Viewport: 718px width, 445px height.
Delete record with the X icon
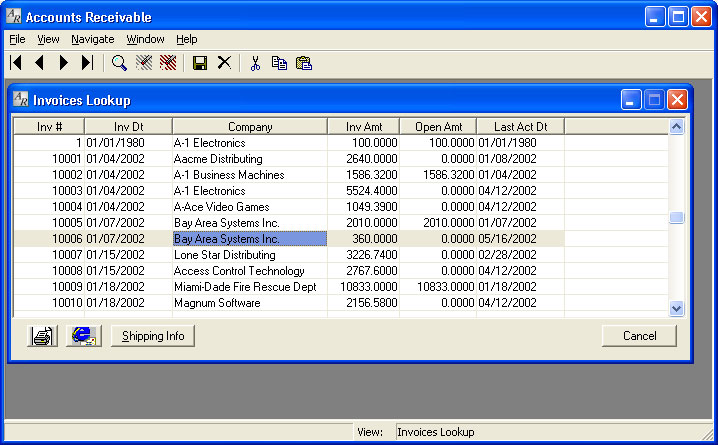[224, 62]
